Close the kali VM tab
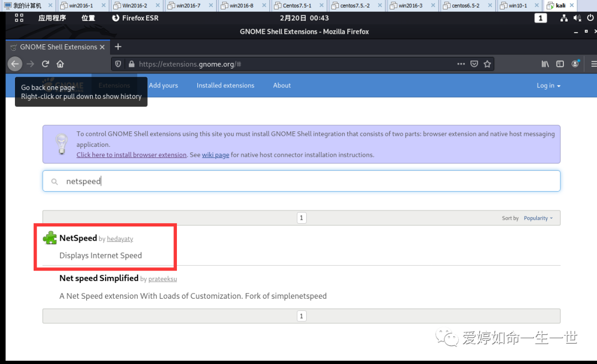The height and width of the screenshot is (364, 597). tap(572, 6)
